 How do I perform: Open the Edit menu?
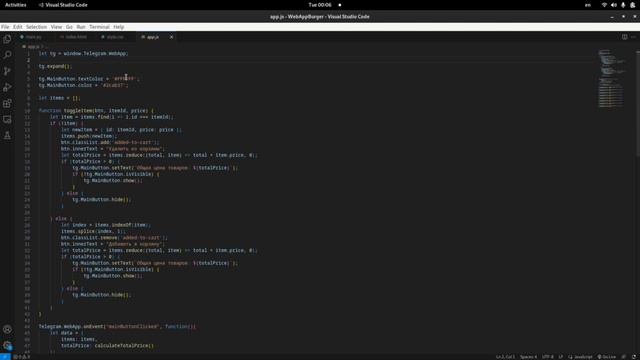click(x=18, y=27)
